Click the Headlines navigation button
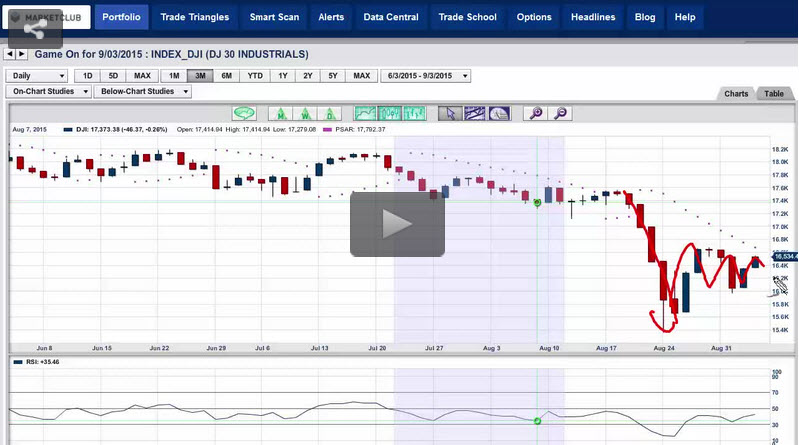 (593, 17)
